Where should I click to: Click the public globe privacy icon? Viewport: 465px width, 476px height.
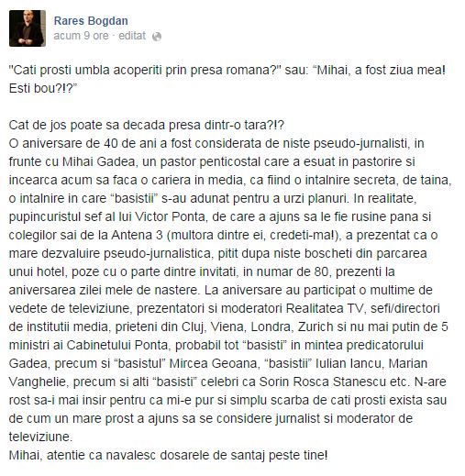[x=157, y=37]
